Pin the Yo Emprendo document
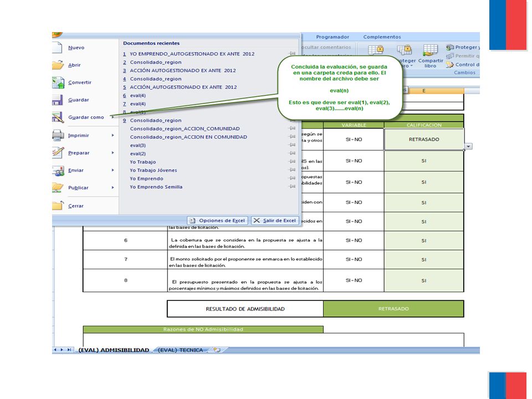The image size is (532, 399). point(292,178)
